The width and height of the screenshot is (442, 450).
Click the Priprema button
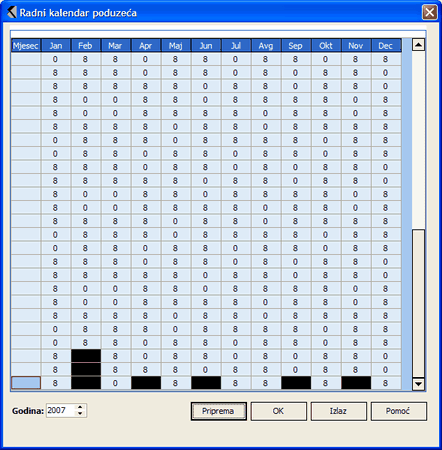click(x=219, y=411)
